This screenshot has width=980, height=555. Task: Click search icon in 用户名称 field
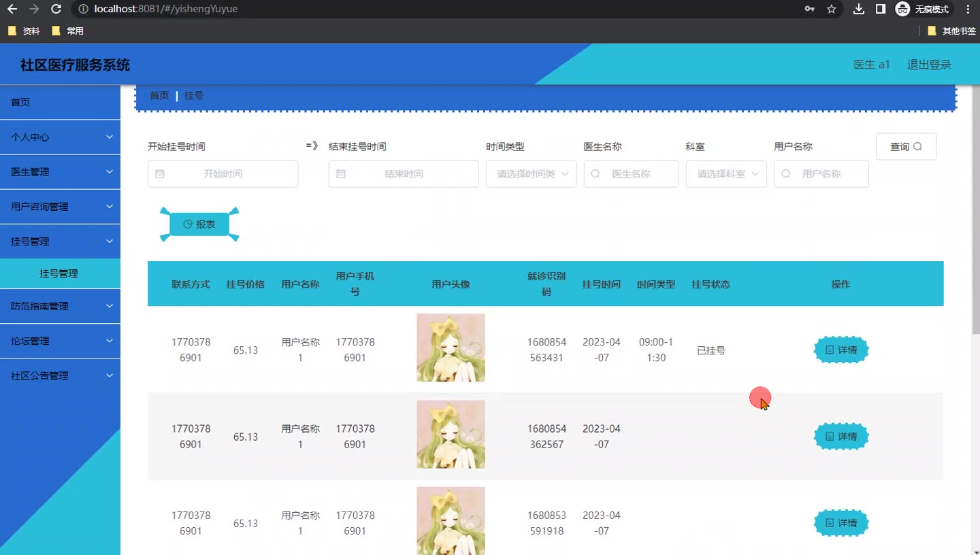tap(786, 174)
